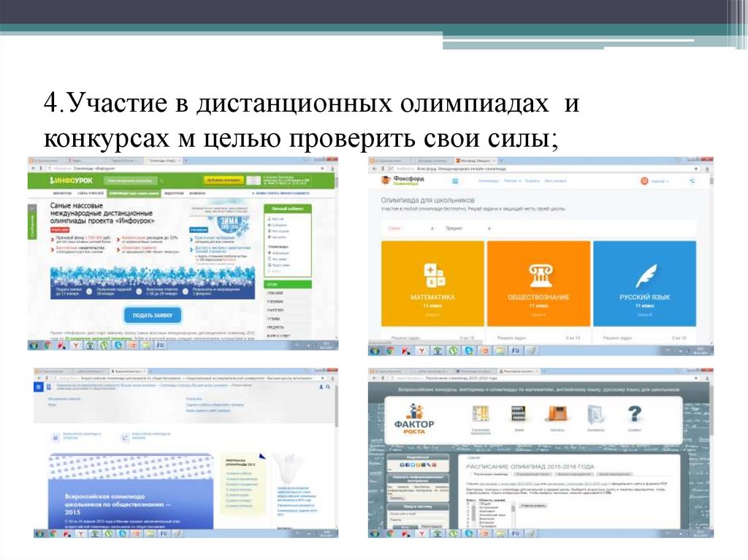Click the blue ПОДАТЬ ЗАЯВКУ button
748x560 pixels.
(x=153, y=315)
